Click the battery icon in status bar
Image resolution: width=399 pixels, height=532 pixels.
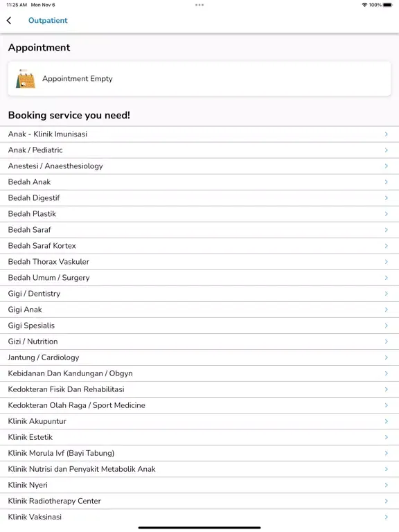point(388,5)
